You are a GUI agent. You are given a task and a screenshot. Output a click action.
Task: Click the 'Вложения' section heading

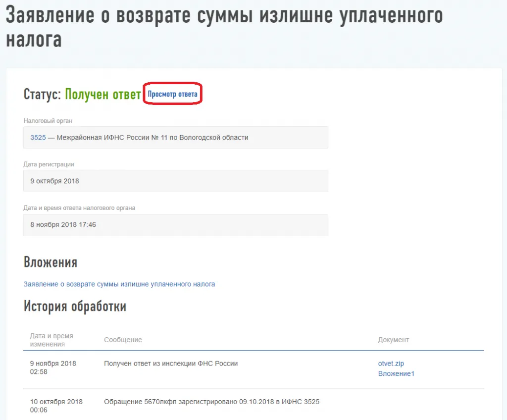tap(50, 262)
